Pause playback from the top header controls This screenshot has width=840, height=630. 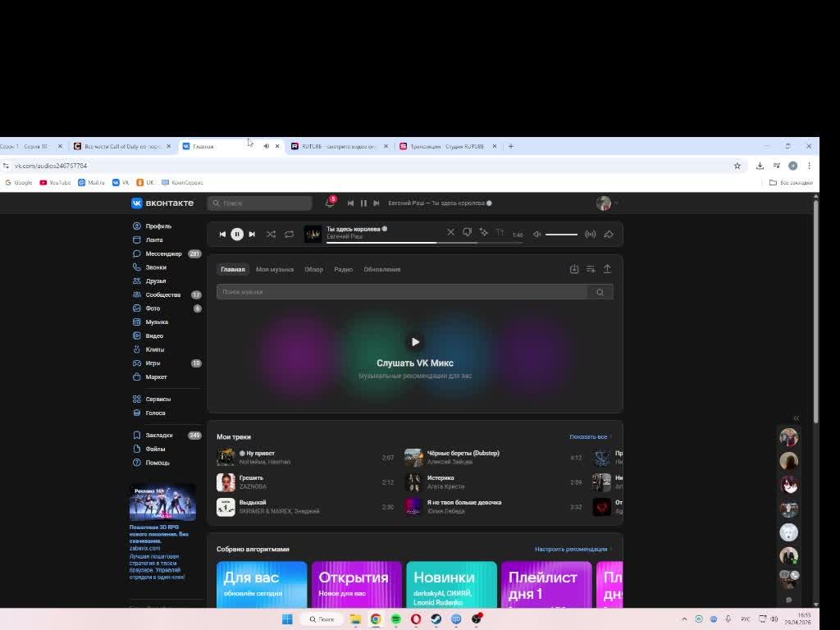[363, 203]
